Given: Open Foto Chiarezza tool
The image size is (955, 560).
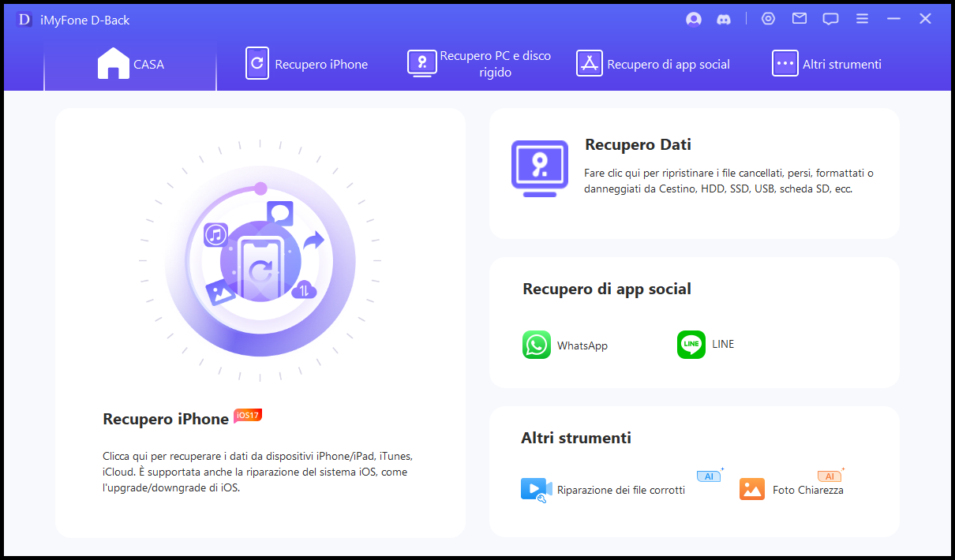Looking at the screenshot, I should pyautogui.click(x=808, y=490).
